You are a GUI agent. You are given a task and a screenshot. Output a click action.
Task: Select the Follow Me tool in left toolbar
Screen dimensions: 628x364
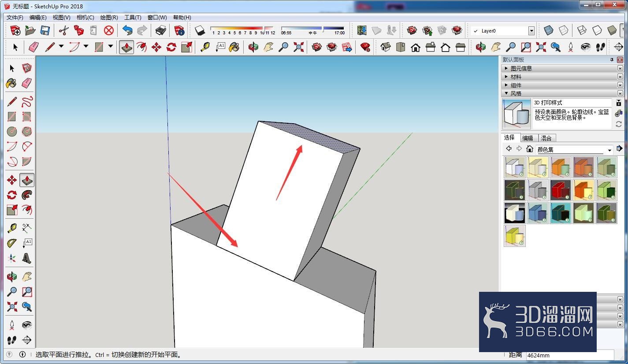coord(27,195)
